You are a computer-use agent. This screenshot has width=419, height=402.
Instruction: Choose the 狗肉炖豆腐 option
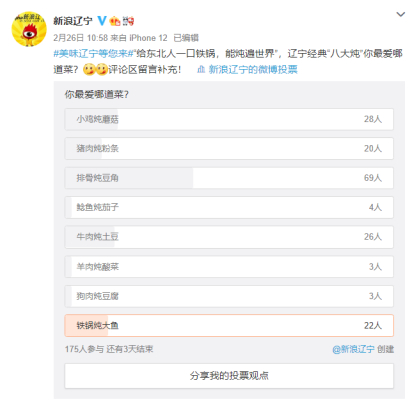point(229,296)
